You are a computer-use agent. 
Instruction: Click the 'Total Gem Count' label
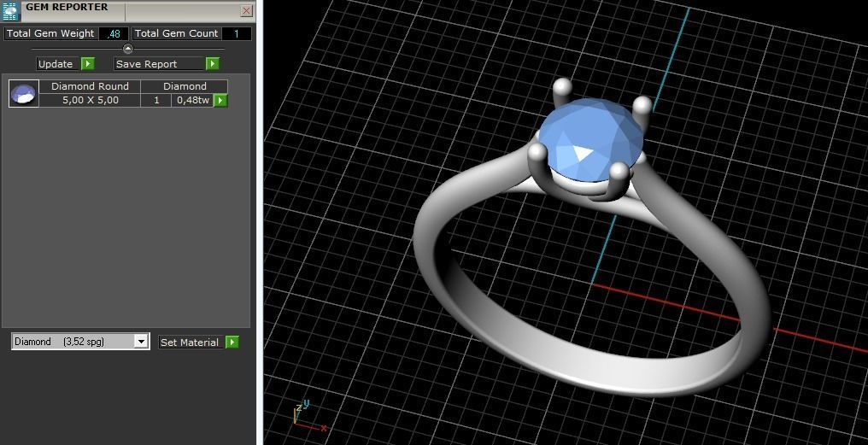177,34
